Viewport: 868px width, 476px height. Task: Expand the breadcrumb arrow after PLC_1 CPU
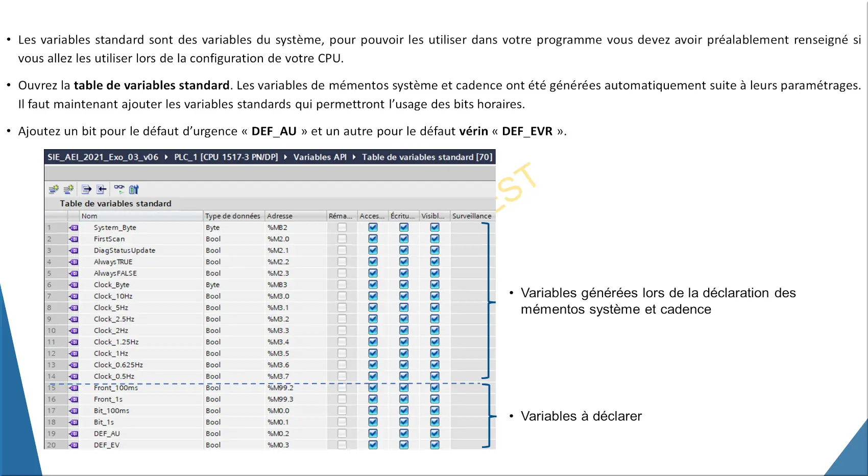pyautogui.click(x=285, y=157)
